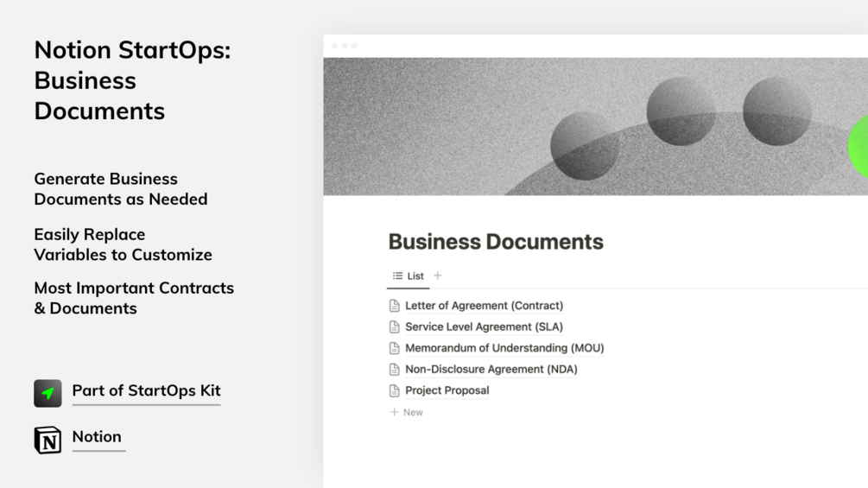Image resolution: width=868 pixels, height=488 pixels.
Task: Click the Notion logo icon
Action: [x=48, y=440]
